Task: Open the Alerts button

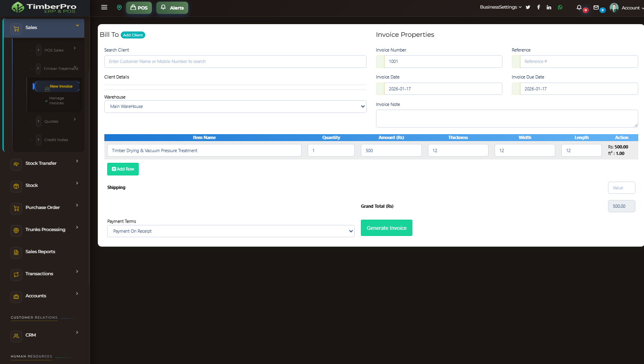Action: tap(172, 8)
